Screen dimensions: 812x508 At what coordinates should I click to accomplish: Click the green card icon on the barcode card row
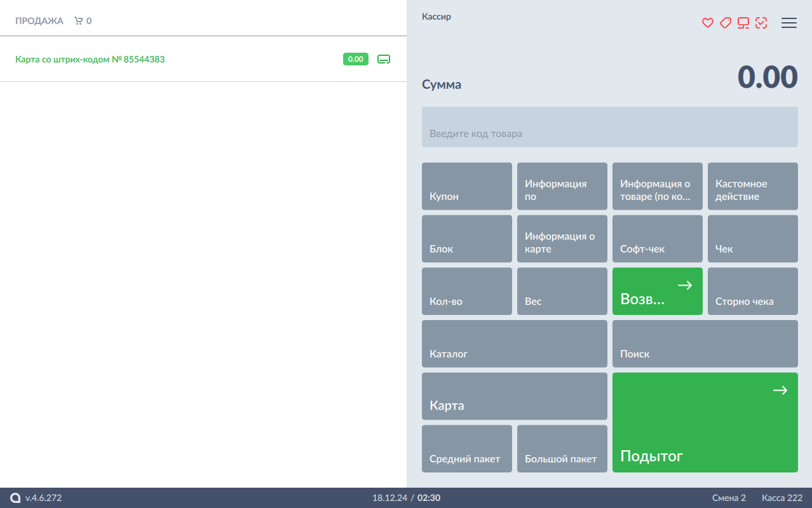384,59
